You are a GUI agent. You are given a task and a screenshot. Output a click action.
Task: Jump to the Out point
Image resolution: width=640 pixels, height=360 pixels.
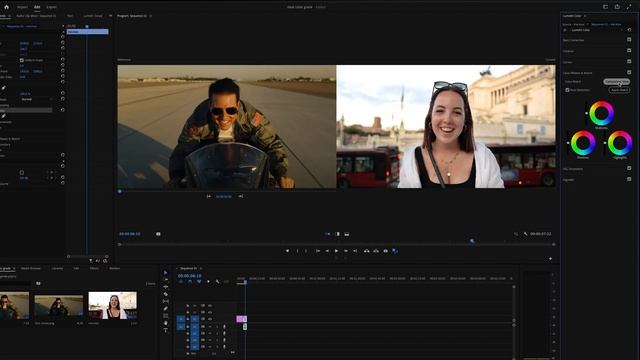coord(355,251)
